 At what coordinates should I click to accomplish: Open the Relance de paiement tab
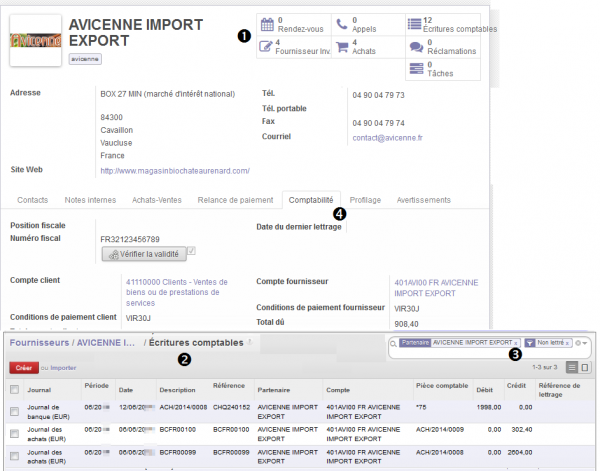(235, 200)
